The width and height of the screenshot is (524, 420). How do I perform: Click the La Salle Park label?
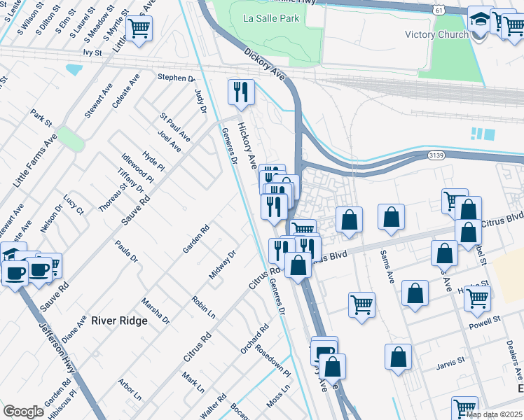point(271,18)
